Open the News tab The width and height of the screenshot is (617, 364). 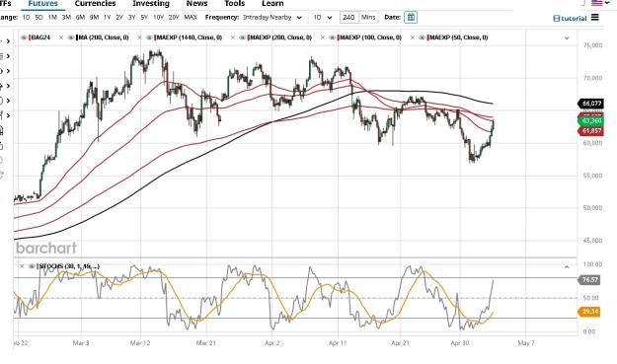click(196, 4)
